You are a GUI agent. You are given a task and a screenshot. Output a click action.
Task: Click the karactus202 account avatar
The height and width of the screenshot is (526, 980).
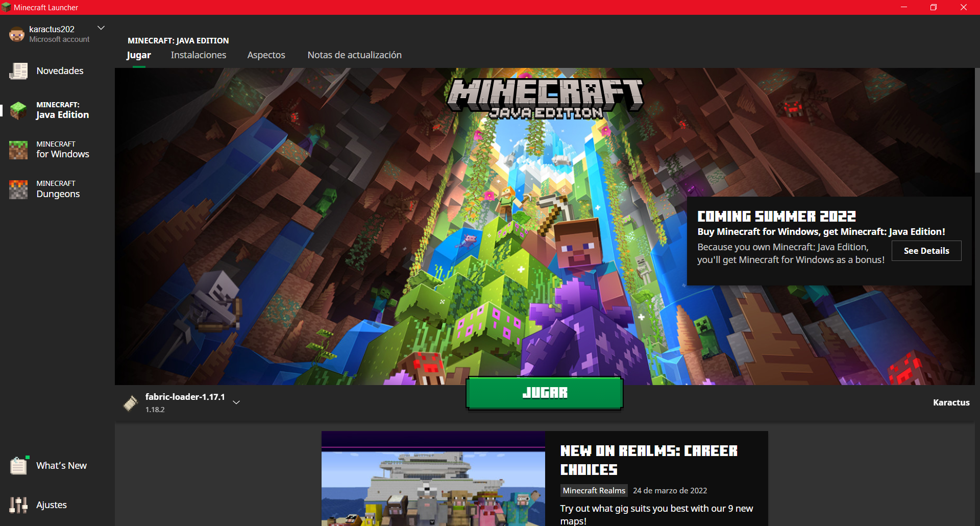pyautogui.click(x=17, y=34)
